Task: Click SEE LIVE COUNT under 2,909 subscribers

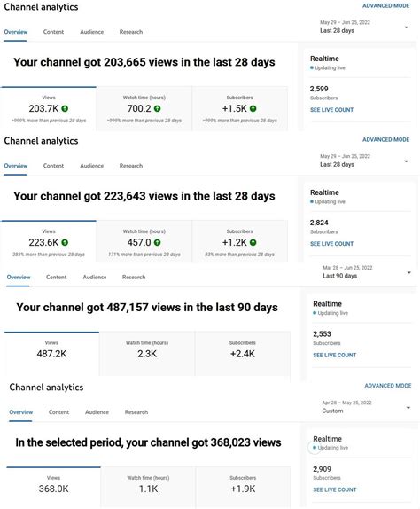Action: click(335, 489)
